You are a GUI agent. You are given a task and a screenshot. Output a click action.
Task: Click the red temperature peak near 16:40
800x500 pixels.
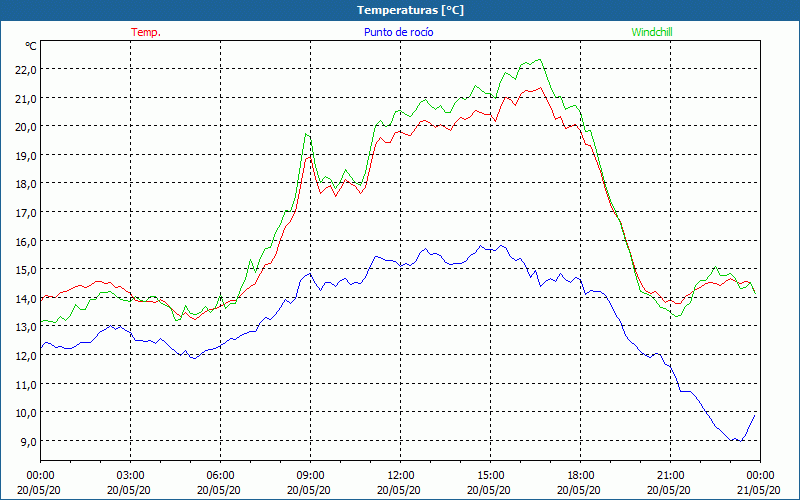click(541, 88)
